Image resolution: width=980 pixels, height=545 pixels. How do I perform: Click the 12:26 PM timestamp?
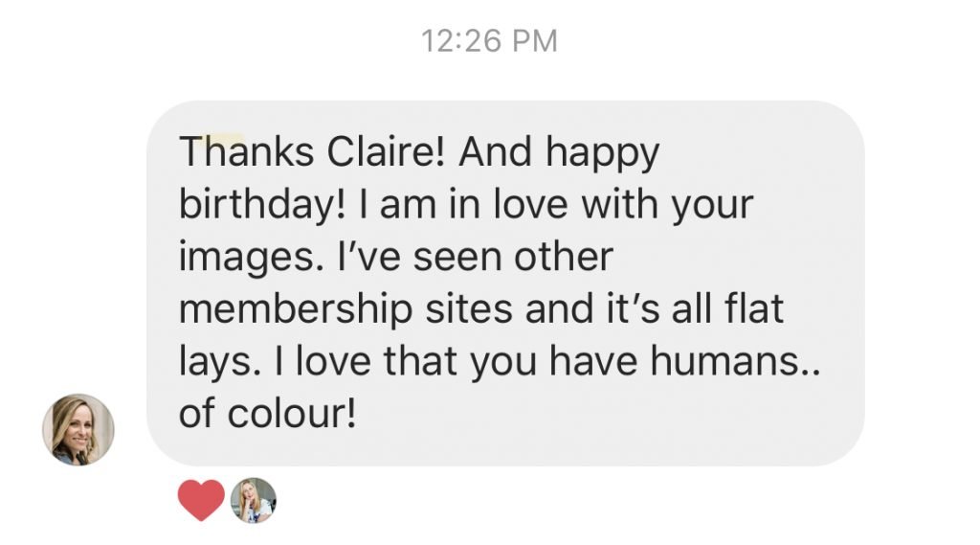click(489, 41)
